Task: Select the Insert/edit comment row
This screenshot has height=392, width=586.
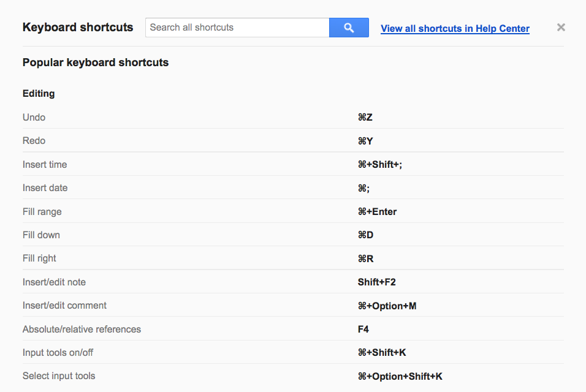Action: 64,306
